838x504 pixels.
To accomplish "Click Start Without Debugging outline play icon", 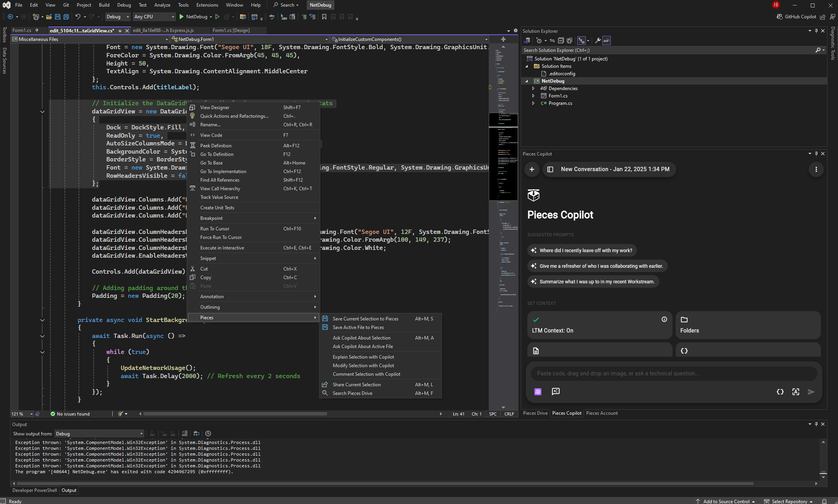I will tap(217, 17).
